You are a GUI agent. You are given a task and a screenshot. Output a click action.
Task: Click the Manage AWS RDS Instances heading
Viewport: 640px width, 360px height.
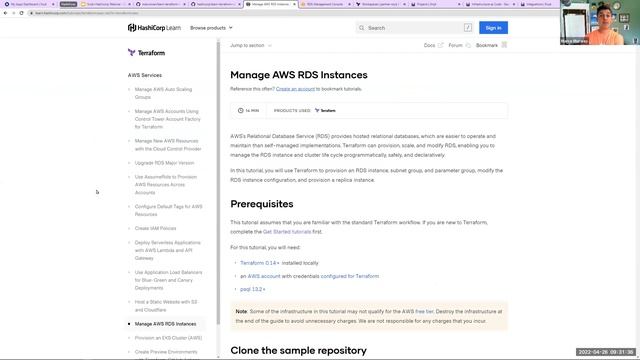[299, 75]
